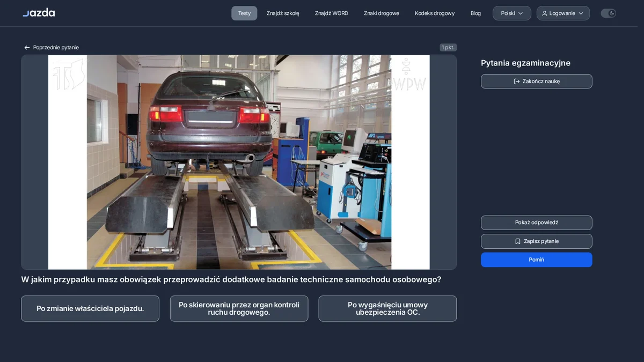
Task: Select answer Po zmianie właściciela pojazdu
Action: click(90, 309)
